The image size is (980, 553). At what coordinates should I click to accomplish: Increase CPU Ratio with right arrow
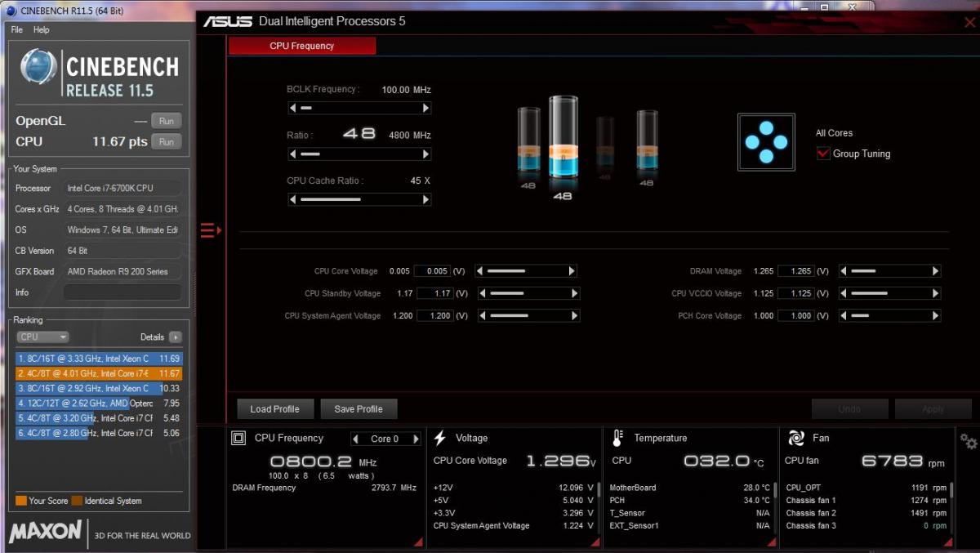[425, 154]
